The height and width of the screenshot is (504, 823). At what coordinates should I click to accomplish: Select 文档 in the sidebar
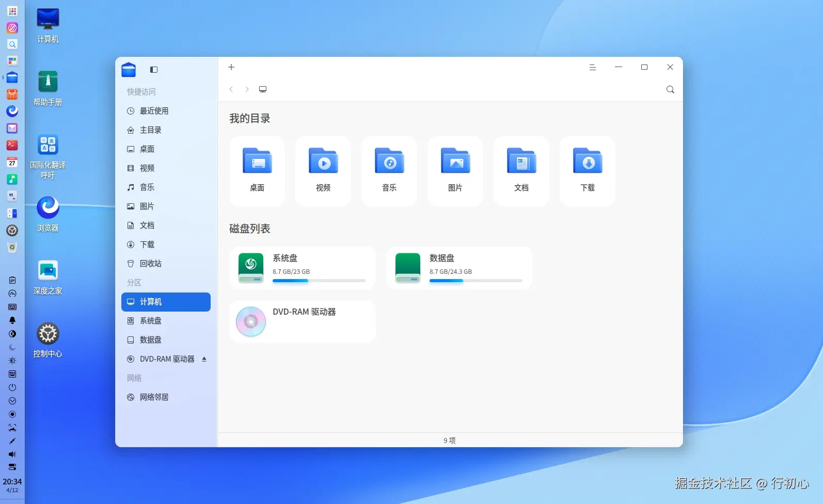pyautogui.click(x=166, y=225)
